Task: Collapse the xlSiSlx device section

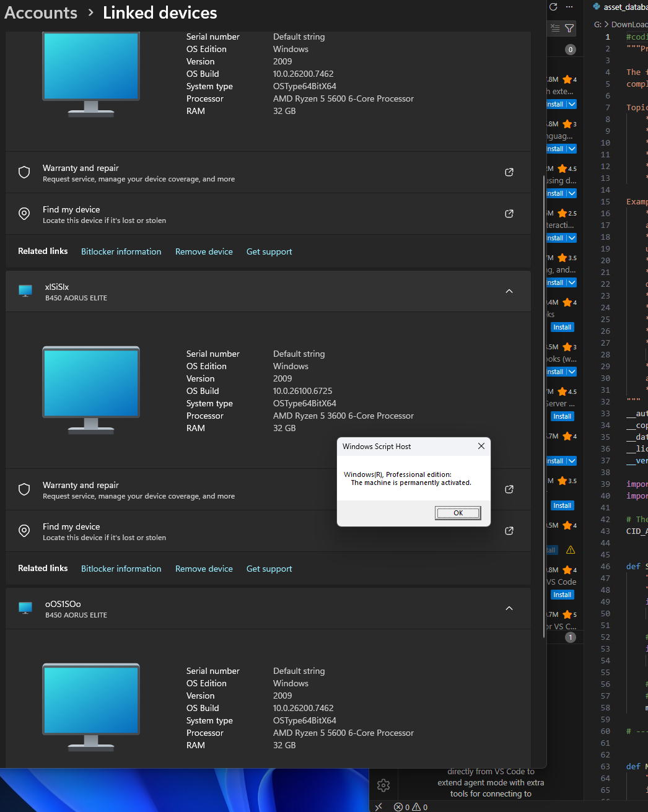Action: click(509, 291)
